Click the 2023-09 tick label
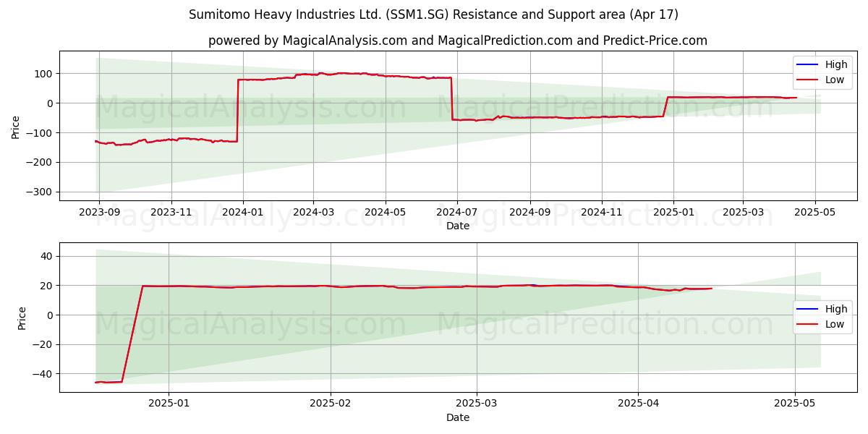868x434 pixels. click(98, 213)
